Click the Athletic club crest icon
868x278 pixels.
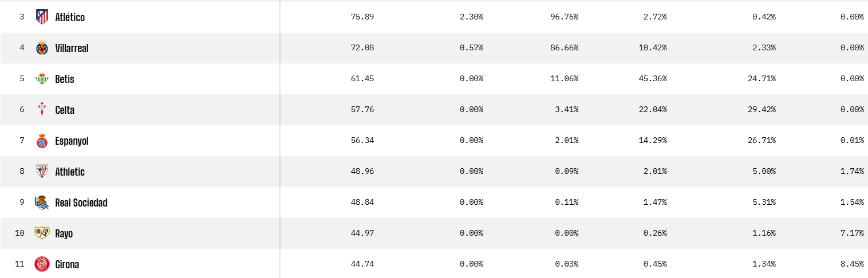(42, 172)
